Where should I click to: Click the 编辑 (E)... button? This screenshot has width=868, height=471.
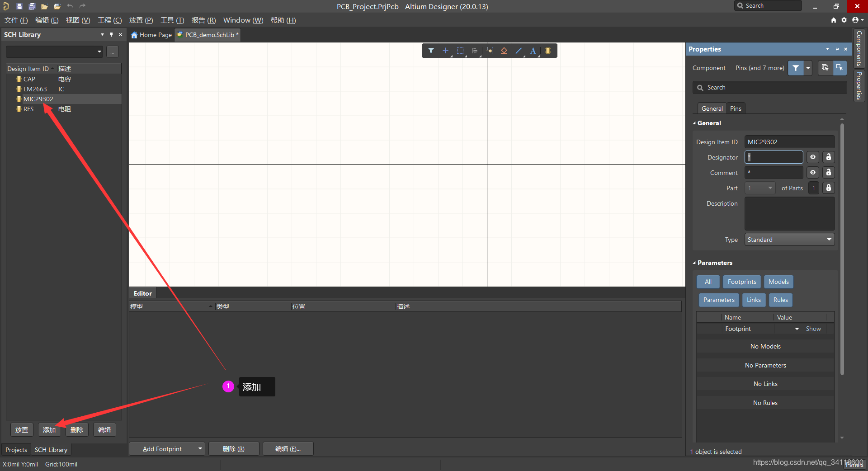(x=288, y=449)
